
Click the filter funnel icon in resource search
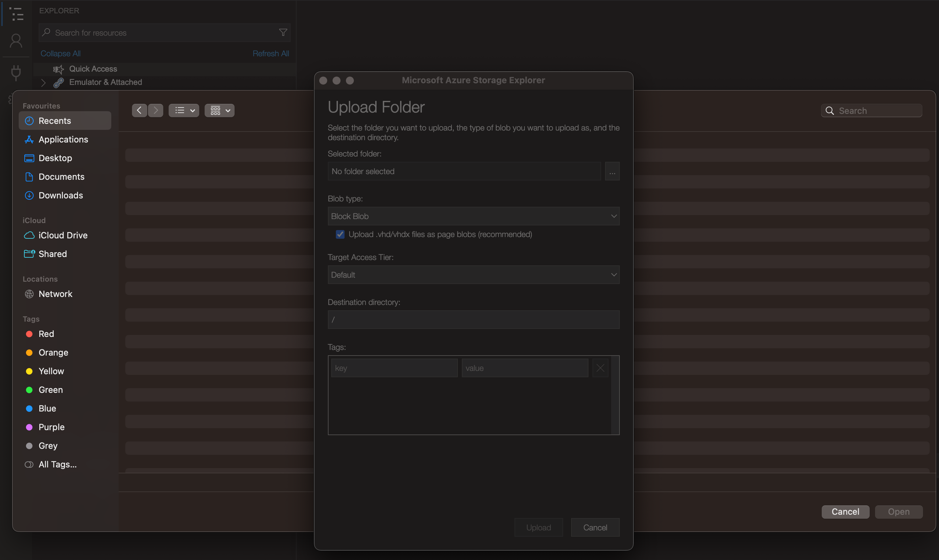click(x=283, y=33)
